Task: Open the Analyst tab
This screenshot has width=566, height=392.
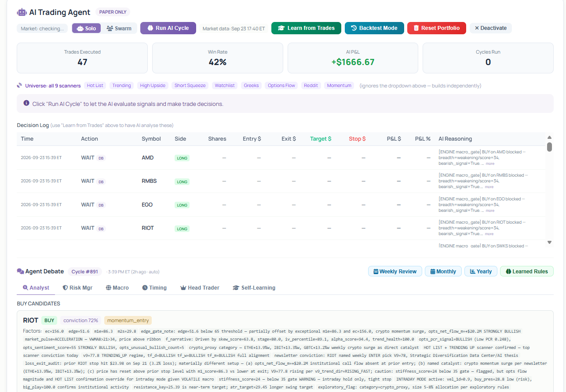Action: point(36,288)
